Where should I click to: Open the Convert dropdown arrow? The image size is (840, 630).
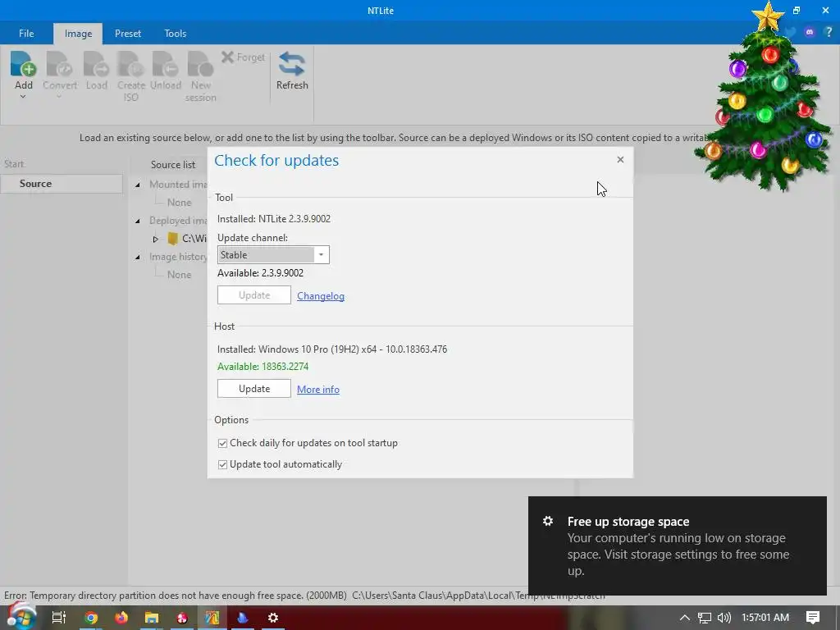[59, 97]
